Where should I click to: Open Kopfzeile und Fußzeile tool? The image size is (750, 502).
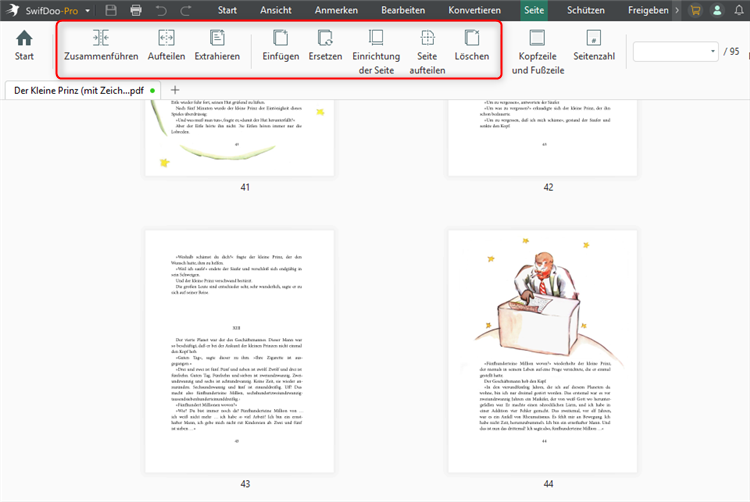click(x=538, y=52)
